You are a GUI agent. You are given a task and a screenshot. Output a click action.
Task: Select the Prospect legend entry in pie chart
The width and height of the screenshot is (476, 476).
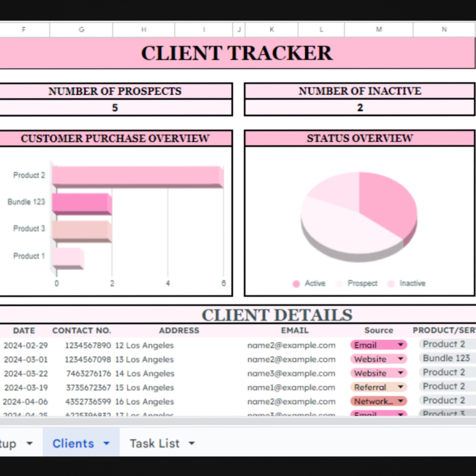[362, 283]
